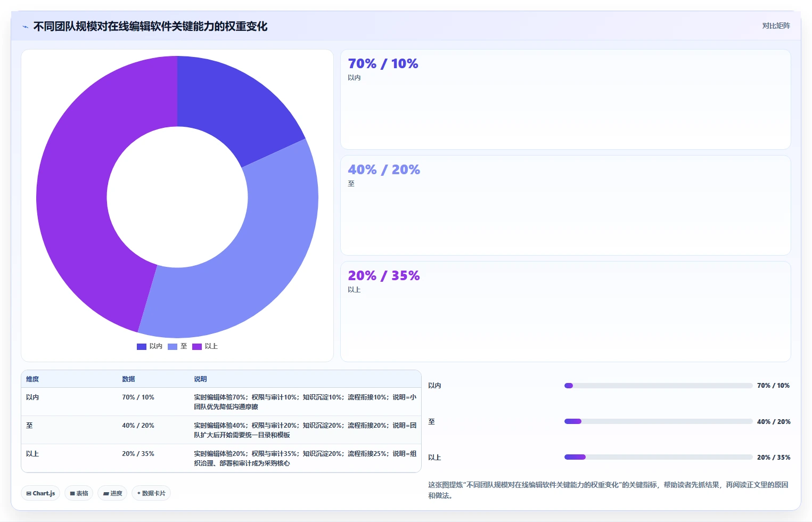Click description starting 实时编辑体验20%
The height and width of the screenshot is (522, 812).
305,459
